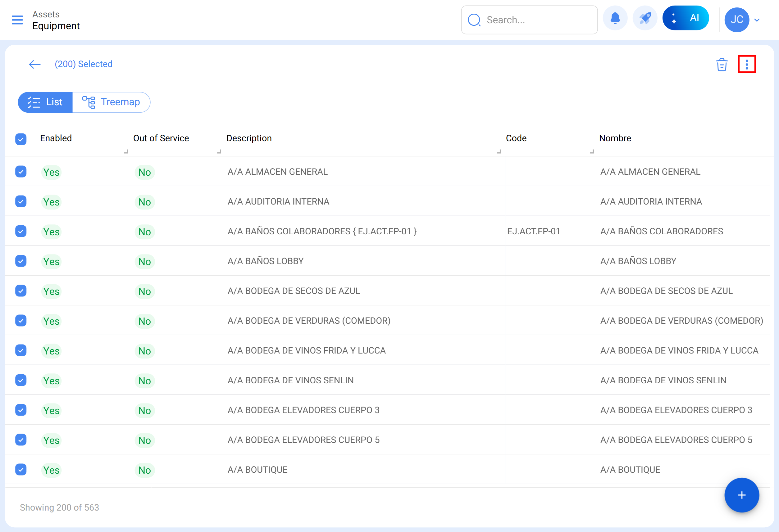Click the back arrow to clear selection
This screenshot has width=779, height=532.
(34, 64)
